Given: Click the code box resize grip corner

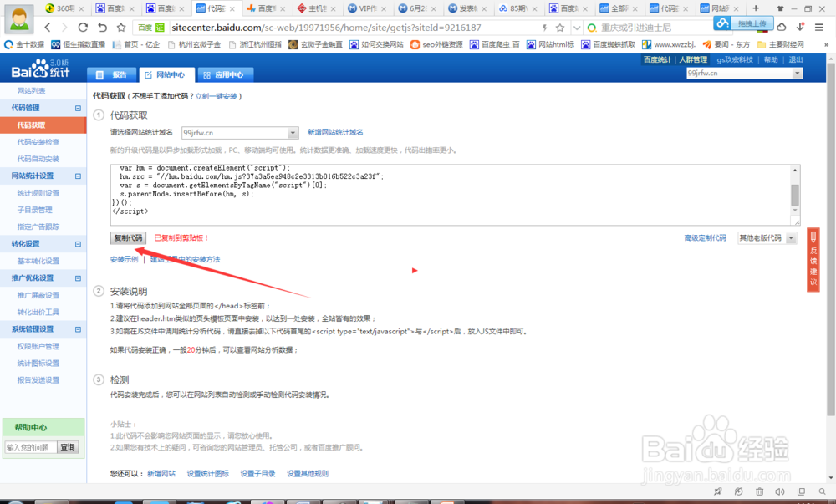Looking at the screenshot, I should point(796,221).
